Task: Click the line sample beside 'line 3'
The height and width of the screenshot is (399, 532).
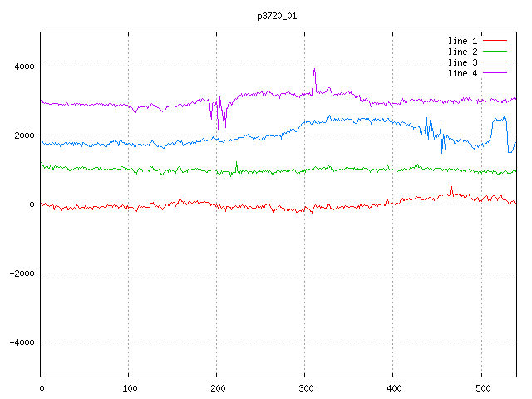Action: pos(495,62)
